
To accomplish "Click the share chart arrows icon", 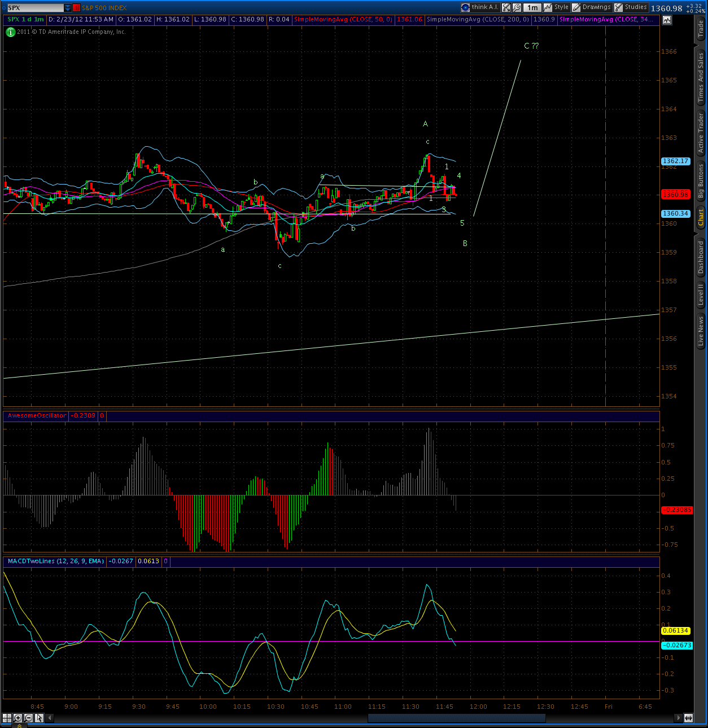I will 506,7.
